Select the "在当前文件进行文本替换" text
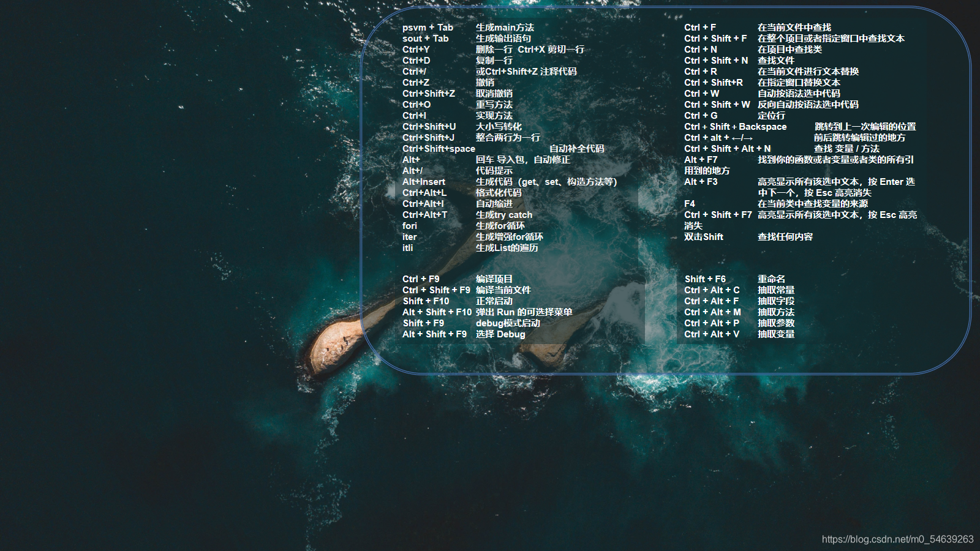980x551 pixels. point(808,72)
